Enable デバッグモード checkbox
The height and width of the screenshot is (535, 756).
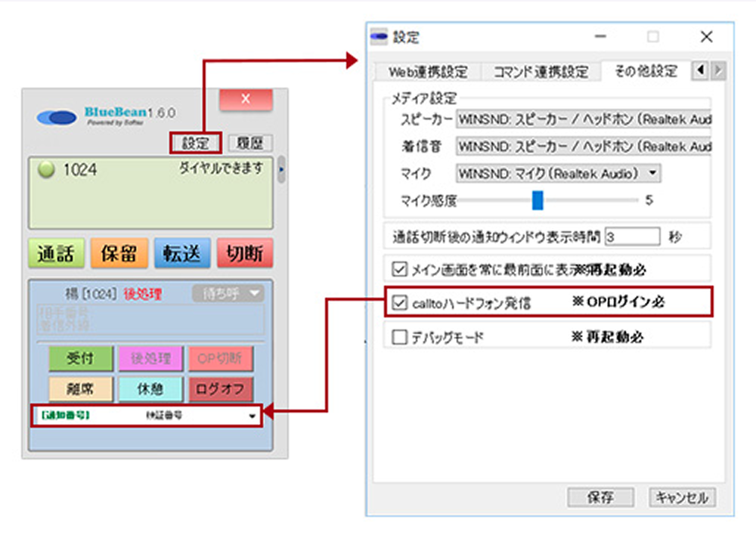click(x=399, y=337)
